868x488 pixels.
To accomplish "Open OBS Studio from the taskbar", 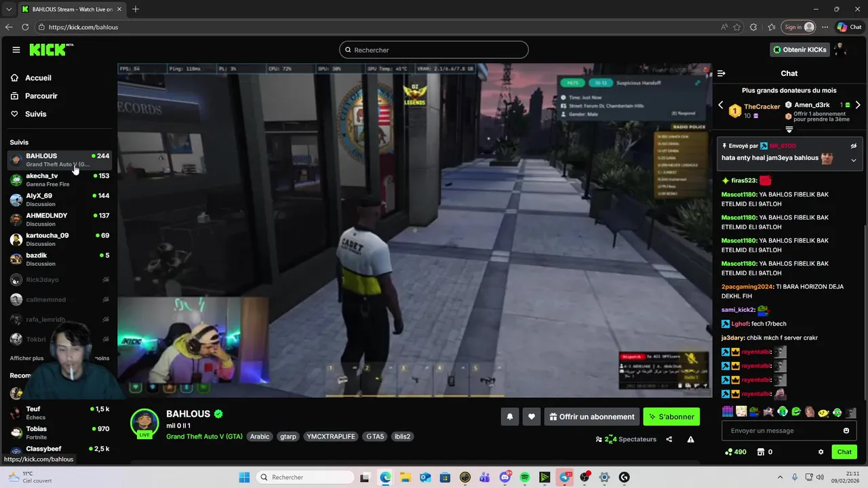I will pyautogui.click(x=585, y=477).
